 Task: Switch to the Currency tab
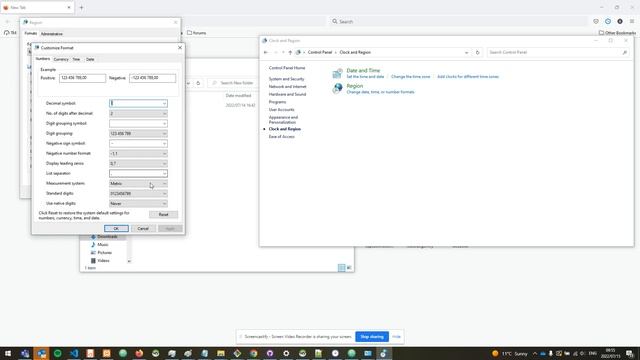(x=61, y=59)
